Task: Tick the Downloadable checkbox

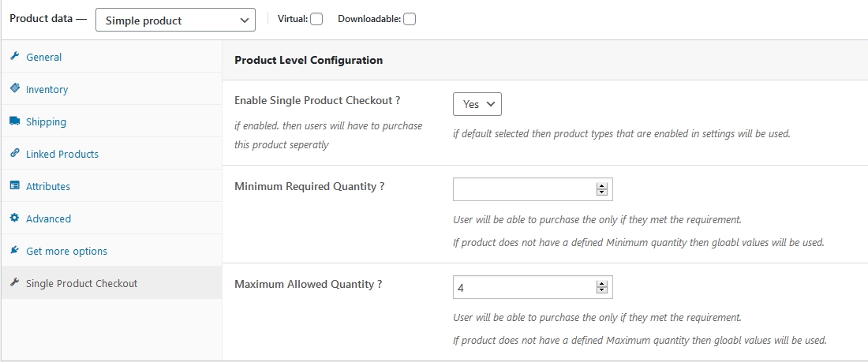Action: 410,20
